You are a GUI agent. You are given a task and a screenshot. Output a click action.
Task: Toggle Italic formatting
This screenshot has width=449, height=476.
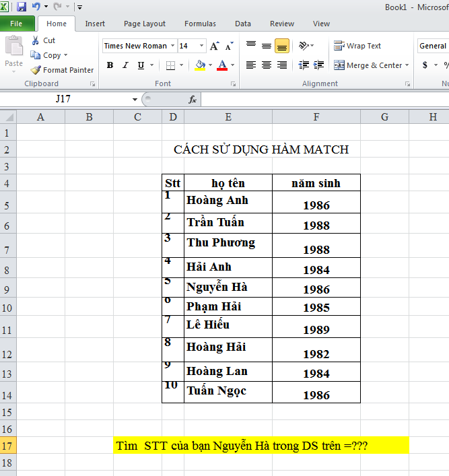(125, 65)
